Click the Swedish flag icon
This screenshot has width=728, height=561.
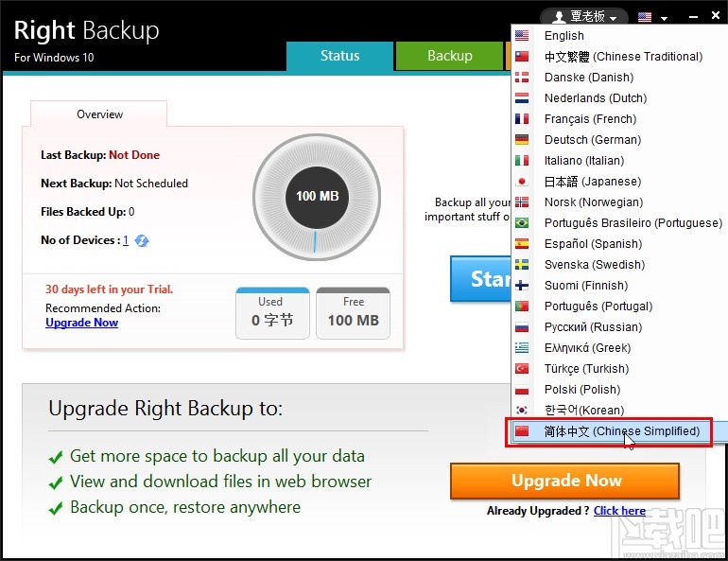522,265
